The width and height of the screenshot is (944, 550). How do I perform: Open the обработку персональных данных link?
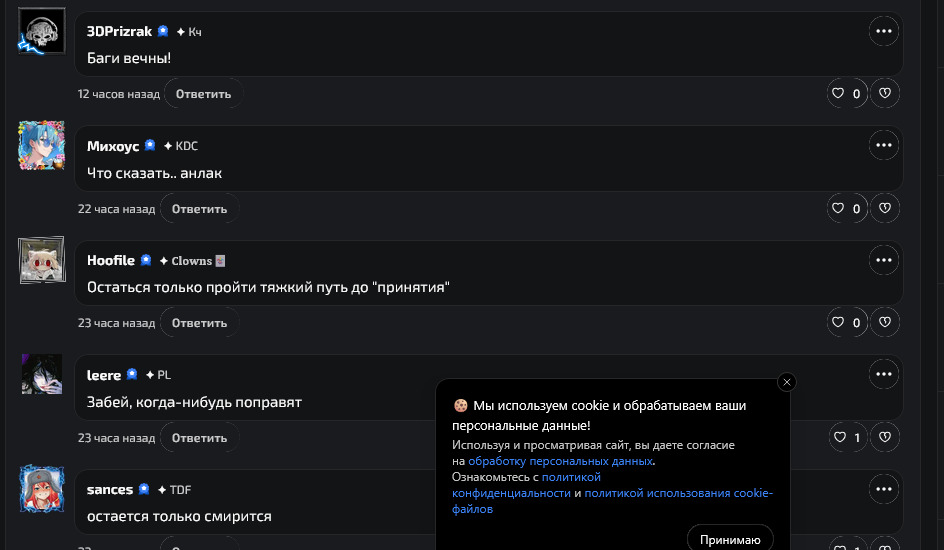tap(560, 461)
